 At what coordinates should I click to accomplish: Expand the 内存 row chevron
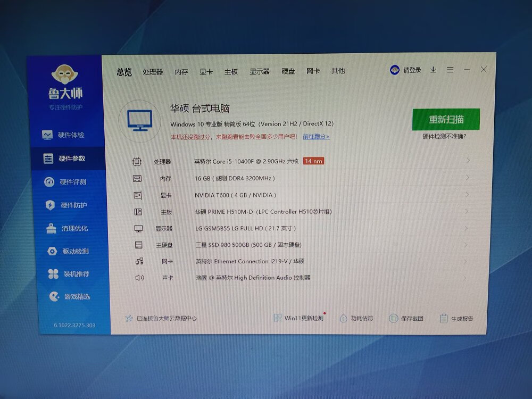(x=468, y=178)
